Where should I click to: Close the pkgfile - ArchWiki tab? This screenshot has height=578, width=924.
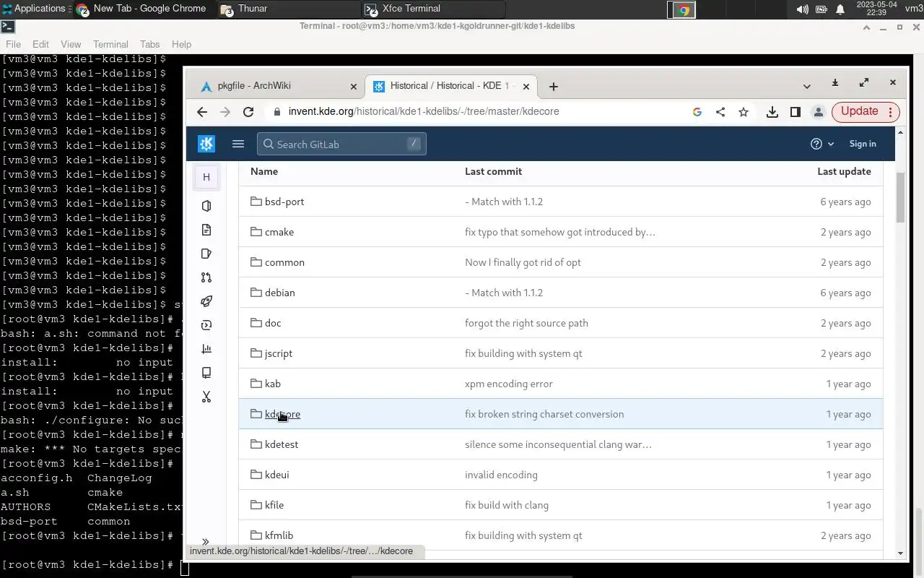click(x=354, y=86)
